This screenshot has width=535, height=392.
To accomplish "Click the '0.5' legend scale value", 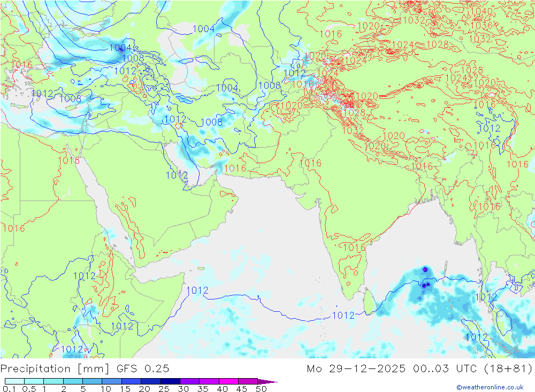I will [x=29, y=389].
